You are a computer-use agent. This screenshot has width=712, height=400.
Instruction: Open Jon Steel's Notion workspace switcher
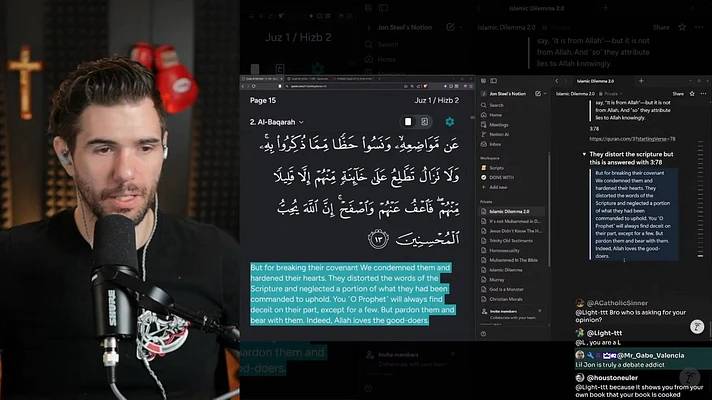click(x=504, y=94)
